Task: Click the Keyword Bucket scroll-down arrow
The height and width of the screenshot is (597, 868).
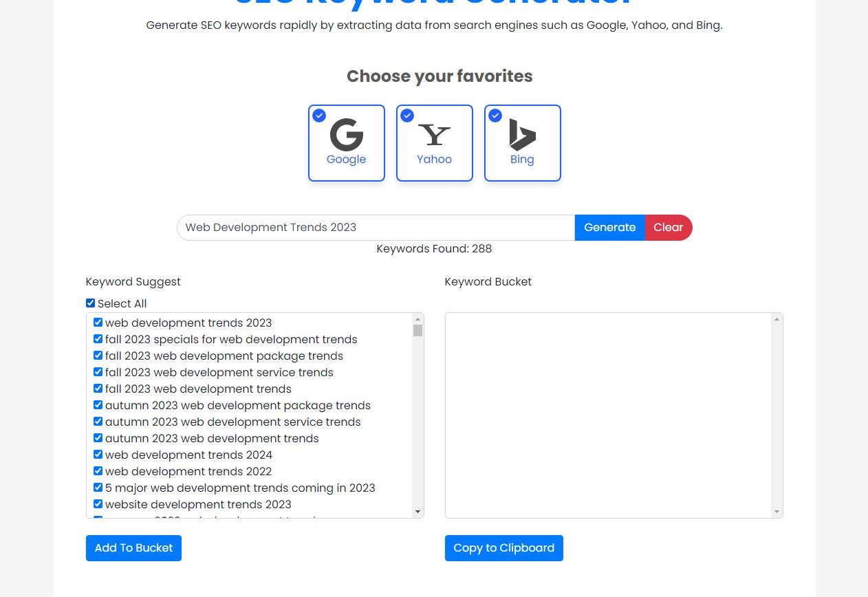Action: (777, 512)
